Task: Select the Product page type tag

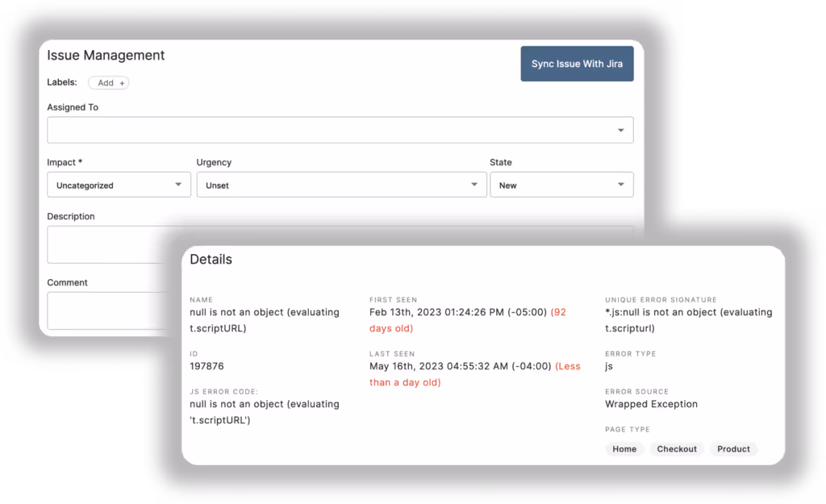Action: click(x=732, y=448)
